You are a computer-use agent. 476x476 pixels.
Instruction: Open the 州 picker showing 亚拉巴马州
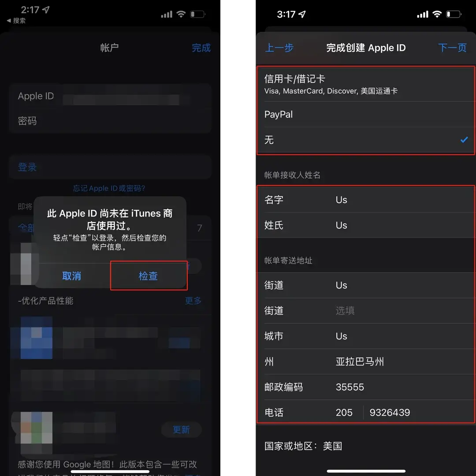click(x=366, y=361)
